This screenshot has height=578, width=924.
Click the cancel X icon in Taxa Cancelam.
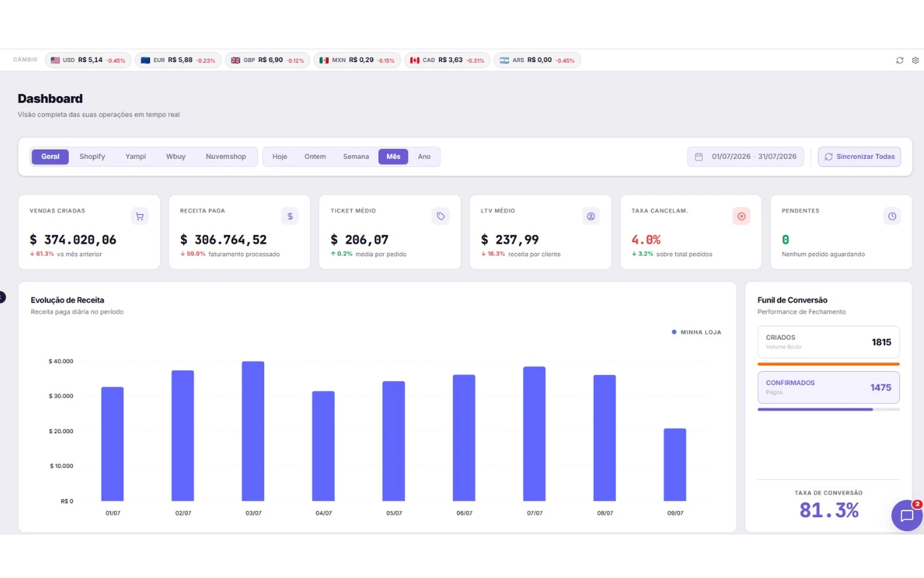click(742, 216)
